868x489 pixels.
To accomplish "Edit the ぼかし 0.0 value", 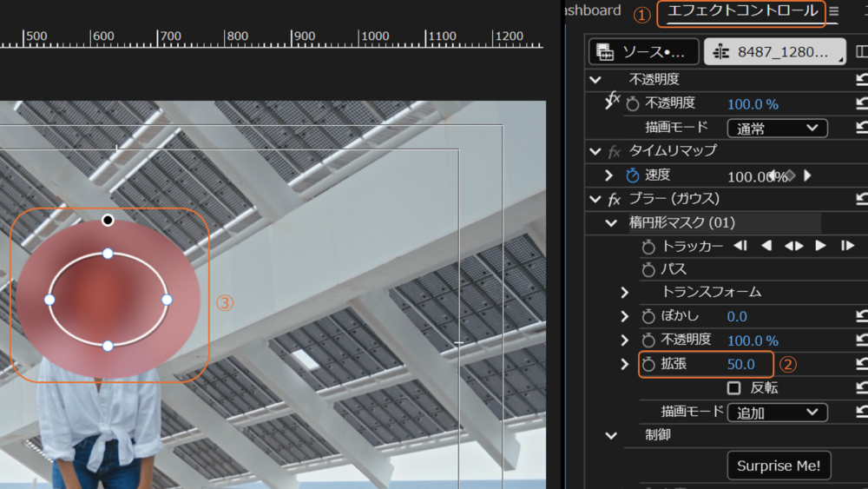I will click(737, 316).
